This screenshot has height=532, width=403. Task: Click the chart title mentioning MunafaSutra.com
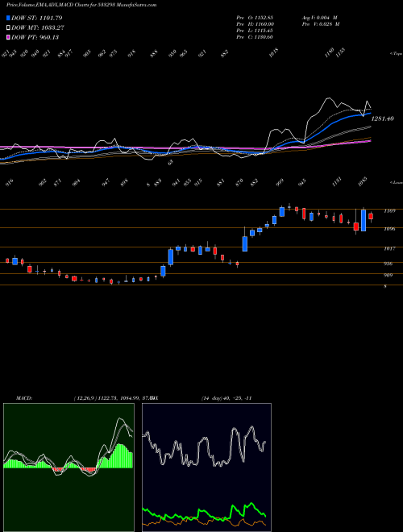coord(81,6)
